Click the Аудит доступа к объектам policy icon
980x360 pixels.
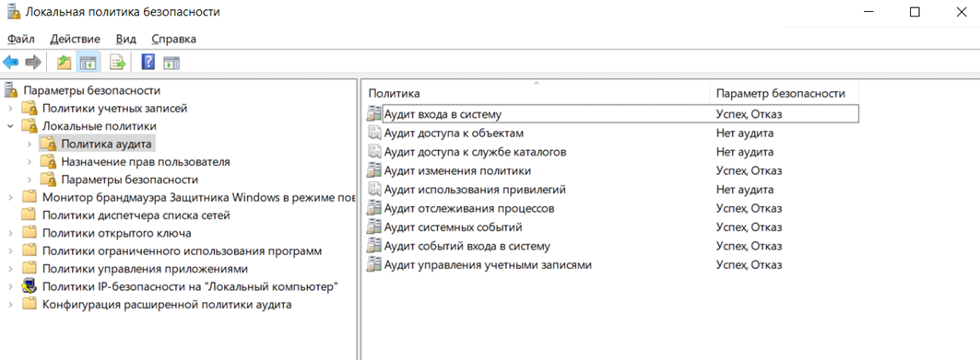pyautogui.click(x=373, y=133)
